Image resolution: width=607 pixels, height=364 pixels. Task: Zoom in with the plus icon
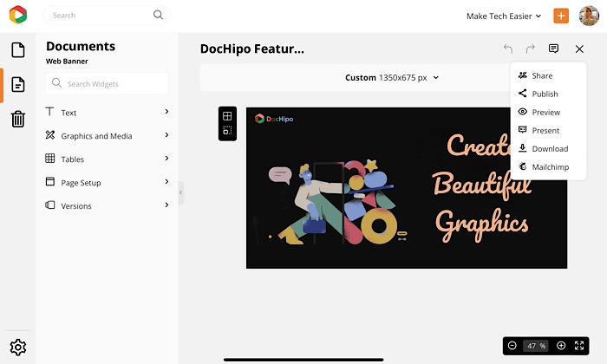[561, 346]
